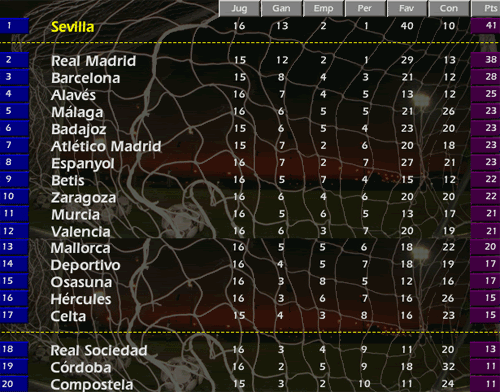Click the Pts column header
This screenshot has width=500, height=392.
pos(486,8)
